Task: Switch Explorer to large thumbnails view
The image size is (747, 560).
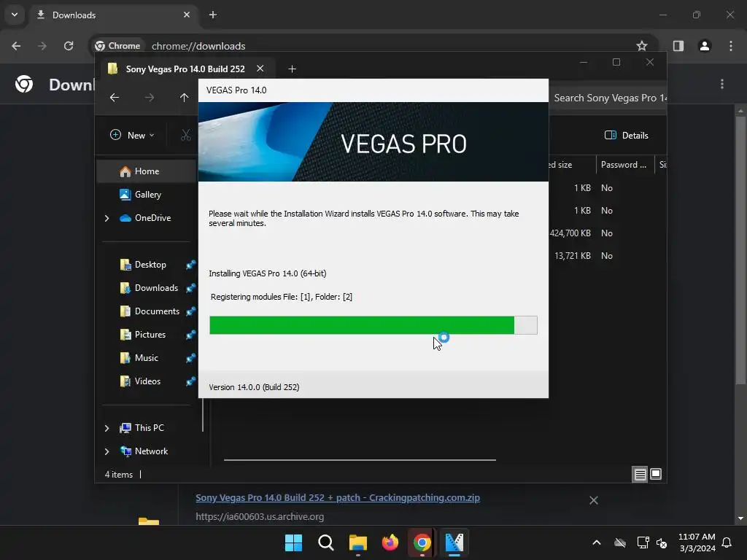Action: 656,474
